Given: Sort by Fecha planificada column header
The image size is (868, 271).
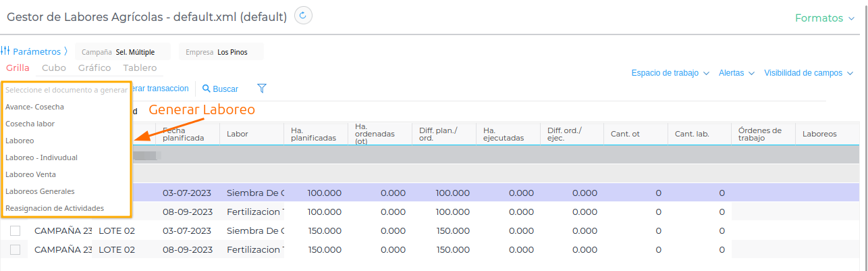Looking at the screenshot, I should click(187, 134).
